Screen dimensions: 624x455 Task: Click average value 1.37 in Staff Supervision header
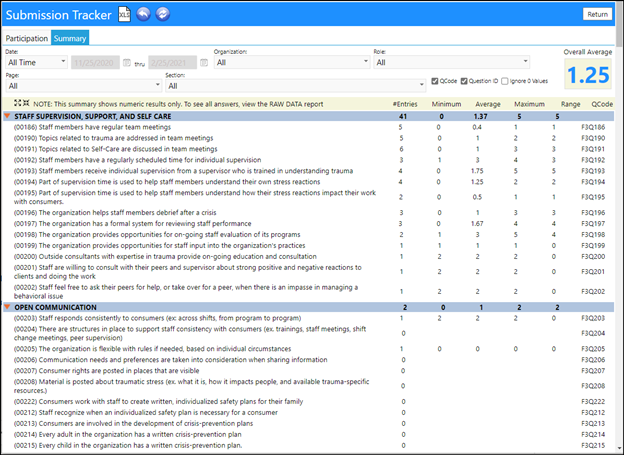(480, 116)
